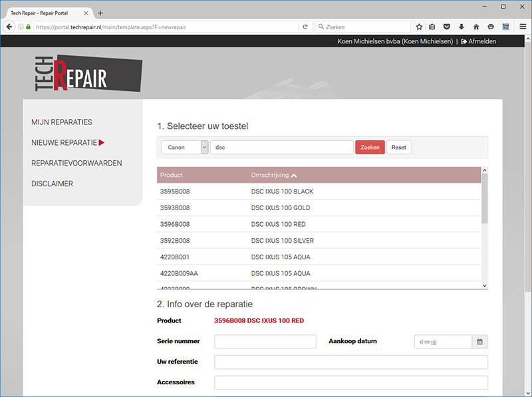This screenshot has height=397, width=532.
Task: Open the Firefox hamburger menu
Action: 523,27
